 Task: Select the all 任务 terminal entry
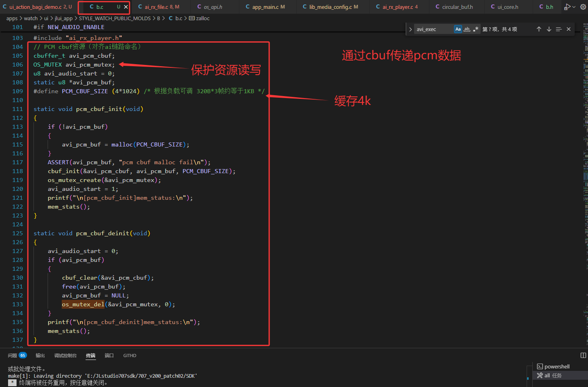(x=560, y=375)
